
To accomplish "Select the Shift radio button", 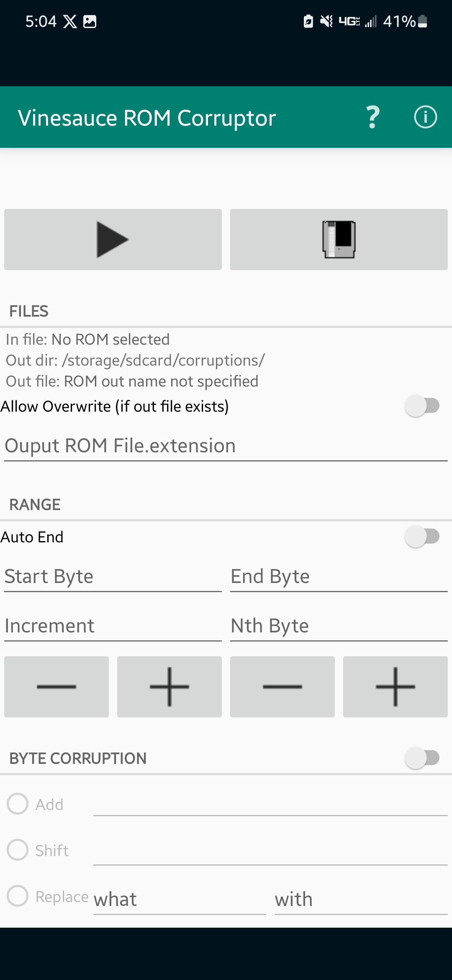I will point(18,850).
